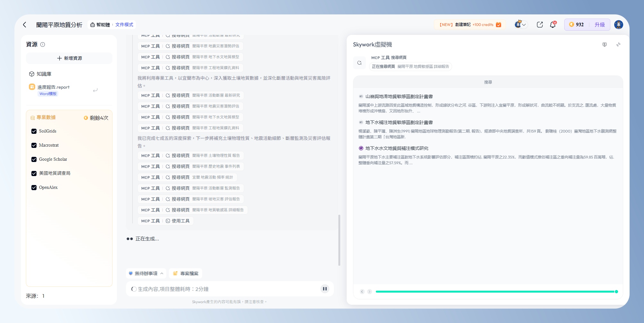Go to previous step in virtual machine
This screenshot has height=323, width=644.
pos(362,292)
